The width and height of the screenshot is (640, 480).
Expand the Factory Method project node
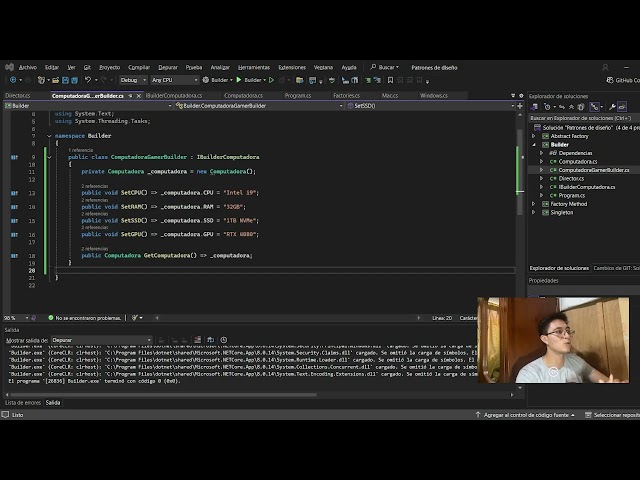coord(534,204)
